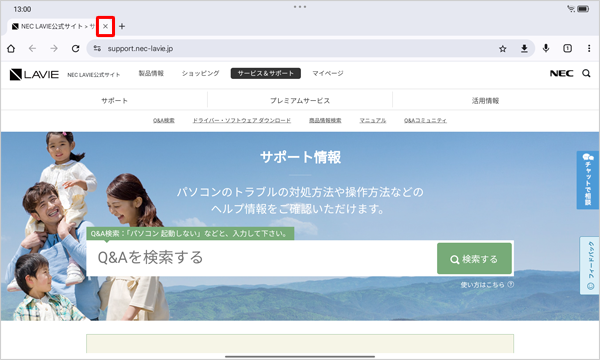This screenshot has height=360, width=600.
Task: Open ドライバー・ソフトウェアダウンロード link
Action: pos(241,121)
